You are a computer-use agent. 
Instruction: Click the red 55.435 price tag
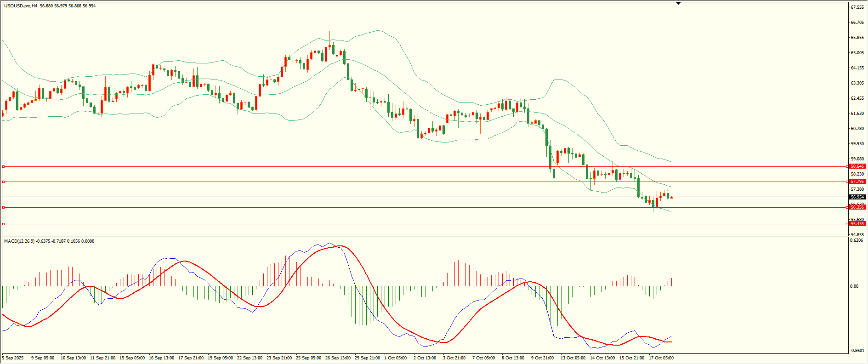click(x=857, y=224)
